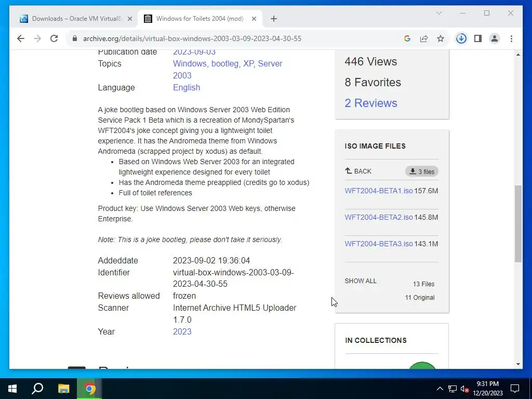Bookmark this tab with star icon

click(x=441, y=38)
